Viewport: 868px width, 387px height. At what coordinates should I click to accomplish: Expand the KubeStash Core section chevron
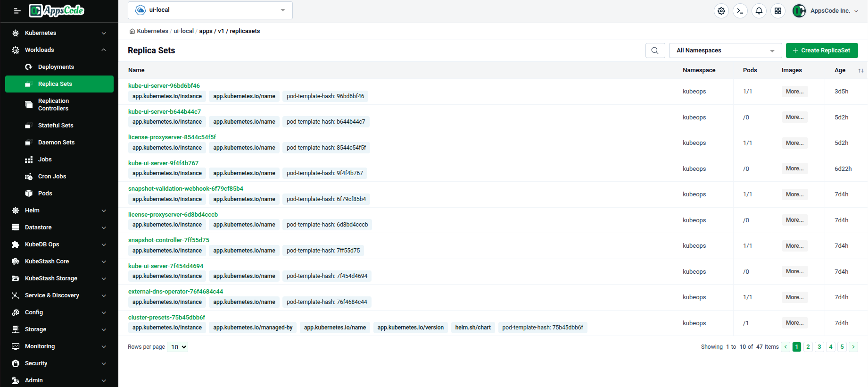click(104, 261)
